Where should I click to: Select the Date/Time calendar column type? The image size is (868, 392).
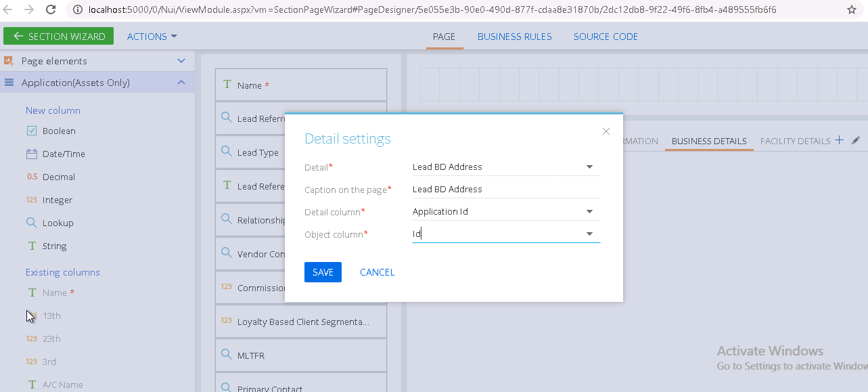pyautogui.click(x=55, y=154)
